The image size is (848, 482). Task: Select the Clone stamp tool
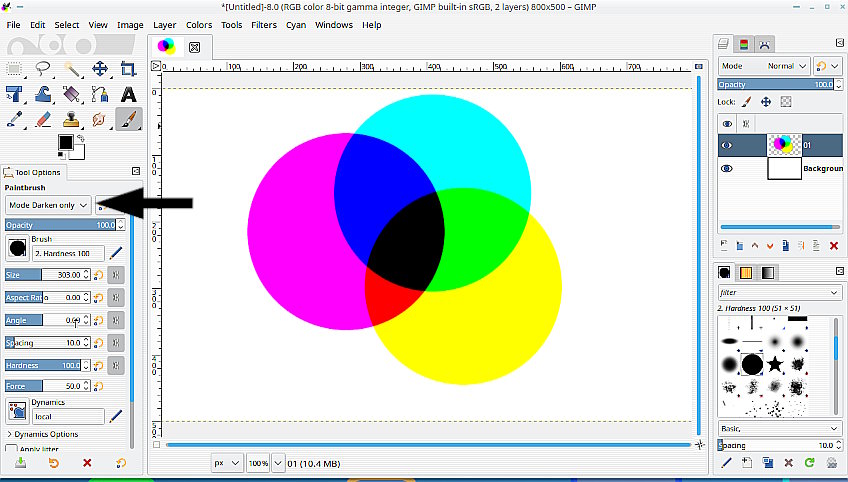click(71, 119)
